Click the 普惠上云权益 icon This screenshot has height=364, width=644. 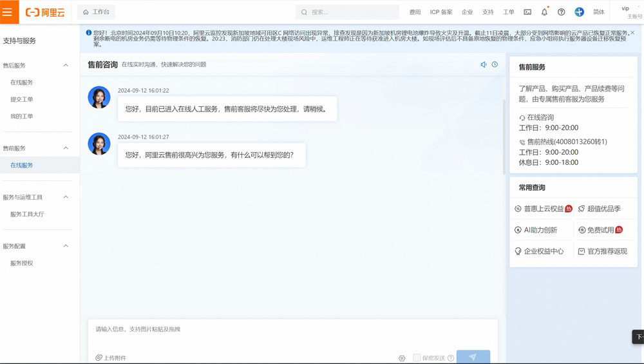point(518,209)
